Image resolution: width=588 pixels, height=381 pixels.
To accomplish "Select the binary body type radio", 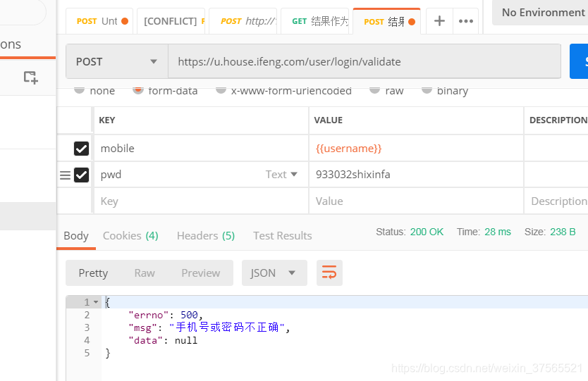I will click(x=427, y=89).
